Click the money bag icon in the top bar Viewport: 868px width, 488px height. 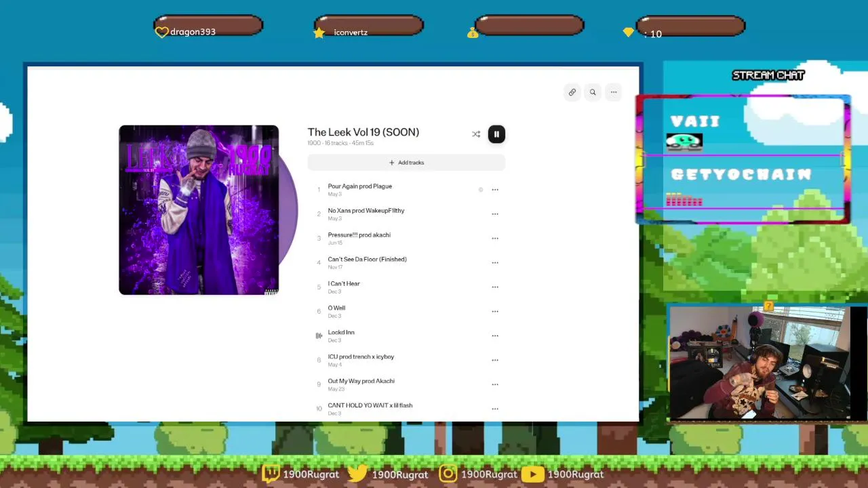(x=473, y=33)
